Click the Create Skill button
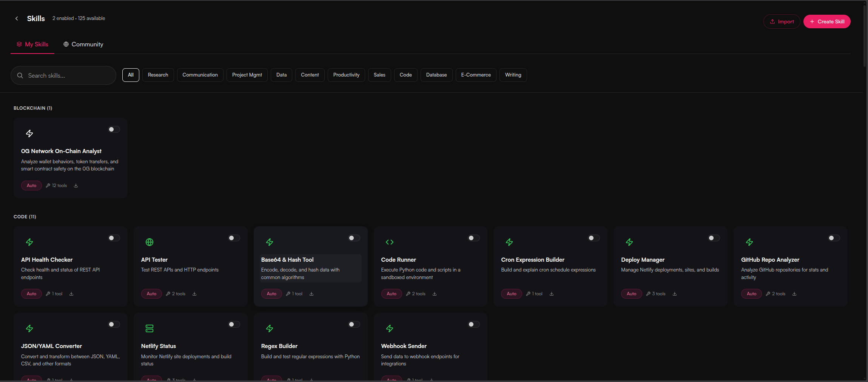 [827, 21]
